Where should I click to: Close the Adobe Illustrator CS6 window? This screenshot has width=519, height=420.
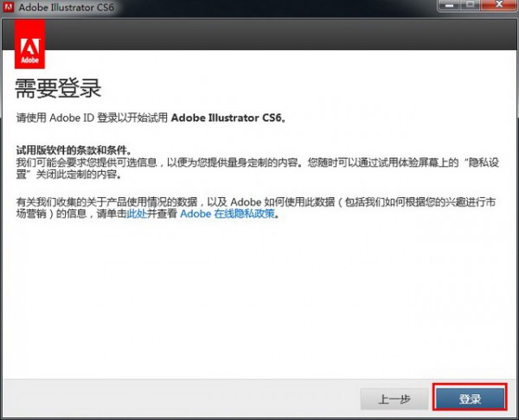click(499, 6)
